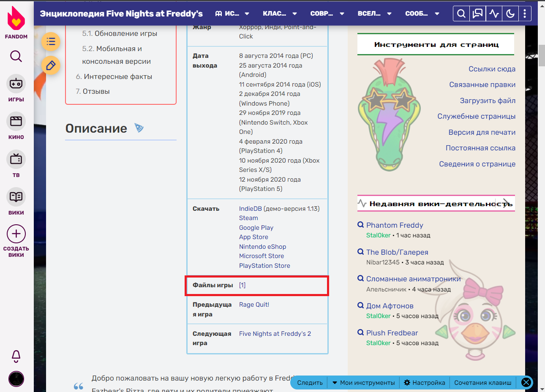Click the magnifier icon beside Дом Афтонов
This screenshot has height=392, width=545.
click(360, 305)
